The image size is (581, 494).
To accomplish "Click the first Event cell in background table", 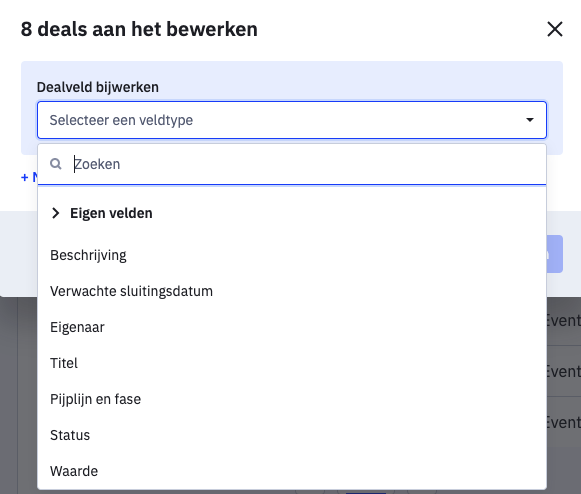I will 564,321.
